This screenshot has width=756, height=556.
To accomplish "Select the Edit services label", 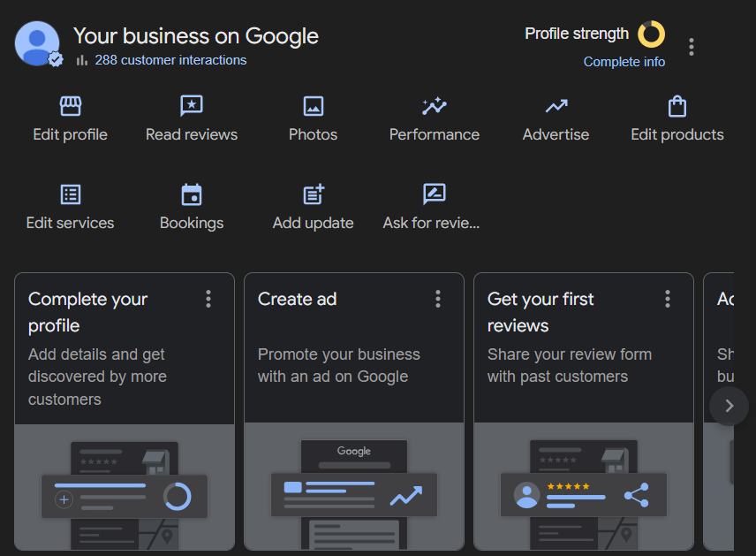I will tap(71, 224).
